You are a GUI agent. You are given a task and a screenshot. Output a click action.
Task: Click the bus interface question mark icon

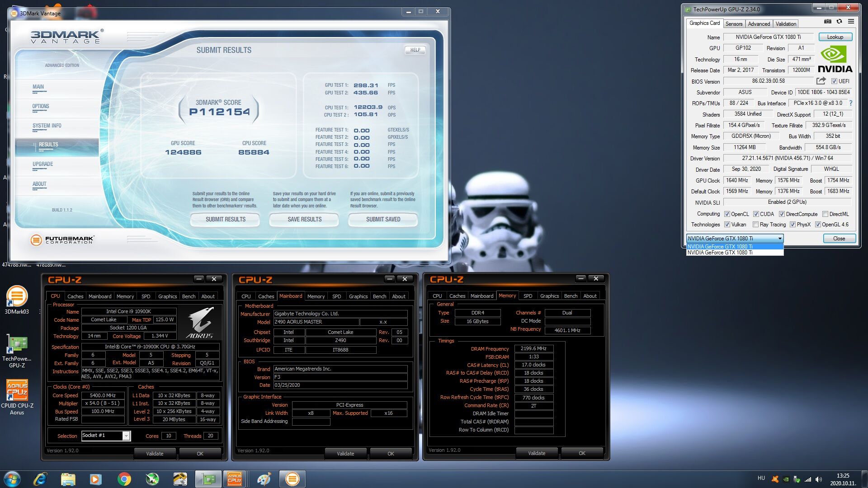[x=851, y=103]
